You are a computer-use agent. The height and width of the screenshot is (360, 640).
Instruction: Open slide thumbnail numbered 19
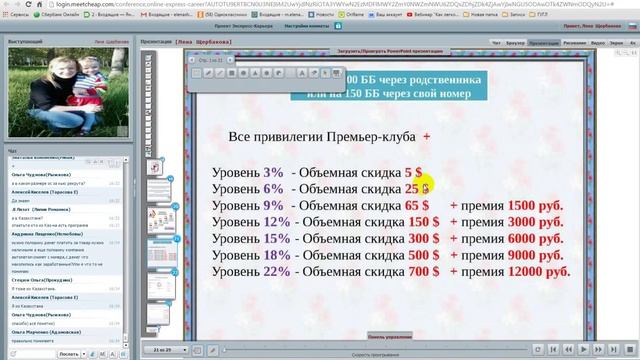coord(159,191)
